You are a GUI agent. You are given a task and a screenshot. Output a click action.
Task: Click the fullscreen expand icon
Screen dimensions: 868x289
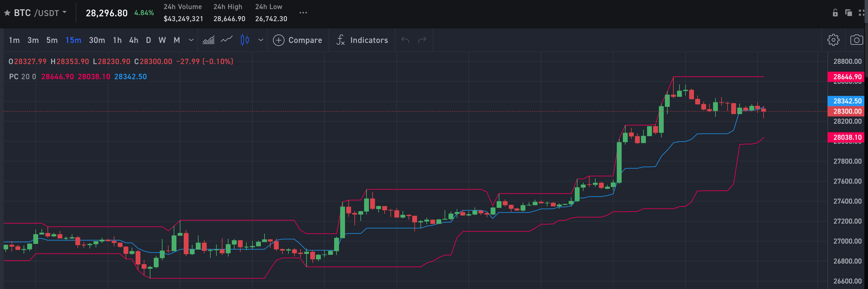(x=861, y=13)
